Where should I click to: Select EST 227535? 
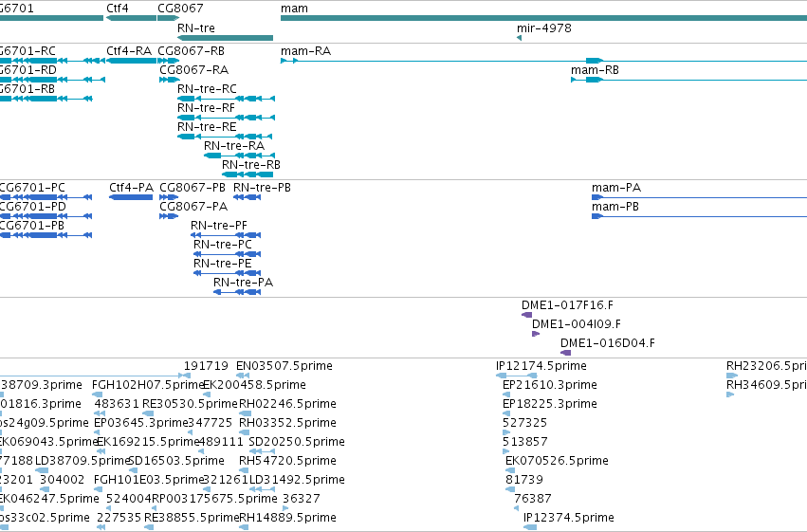119,519
